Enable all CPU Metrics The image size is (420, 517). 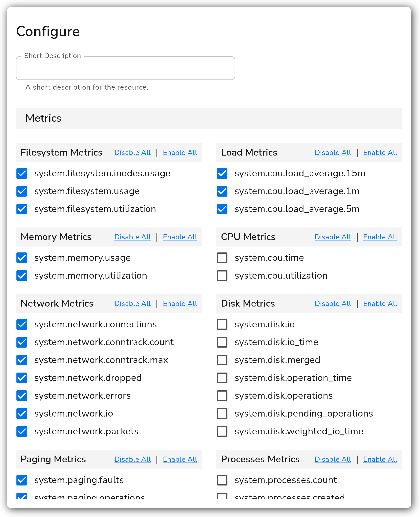(380, 237)
